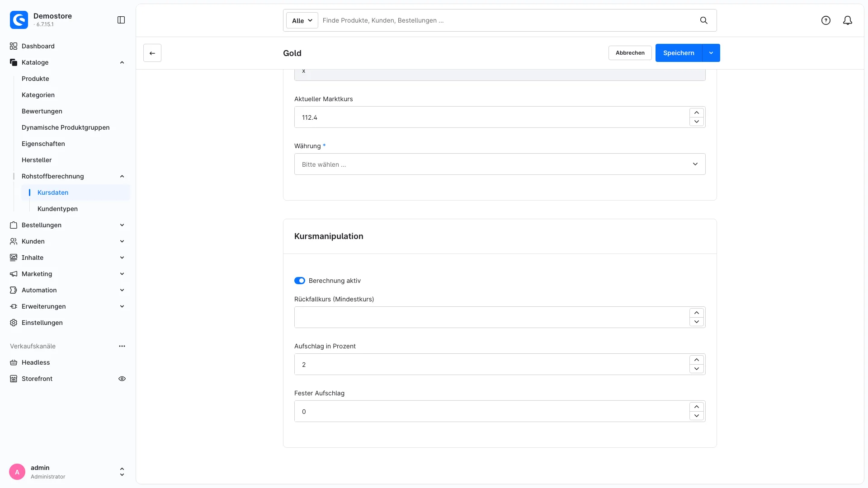868x488 pixels.
Task: Open Produkte menu item
Action: (x=35, y=79)
